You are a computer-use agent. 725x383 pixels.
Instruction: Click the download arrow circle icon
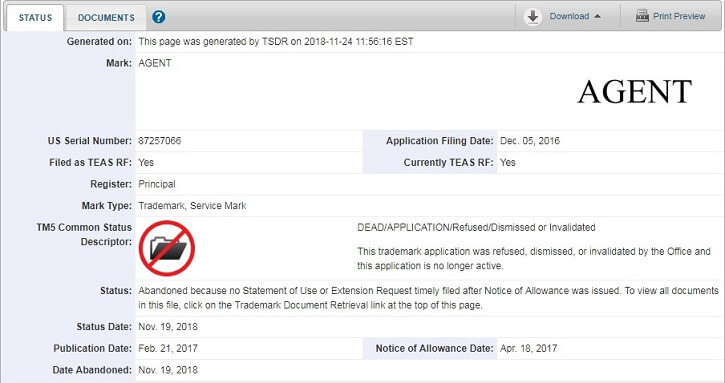pyautogui.click(x=533, y=17)
